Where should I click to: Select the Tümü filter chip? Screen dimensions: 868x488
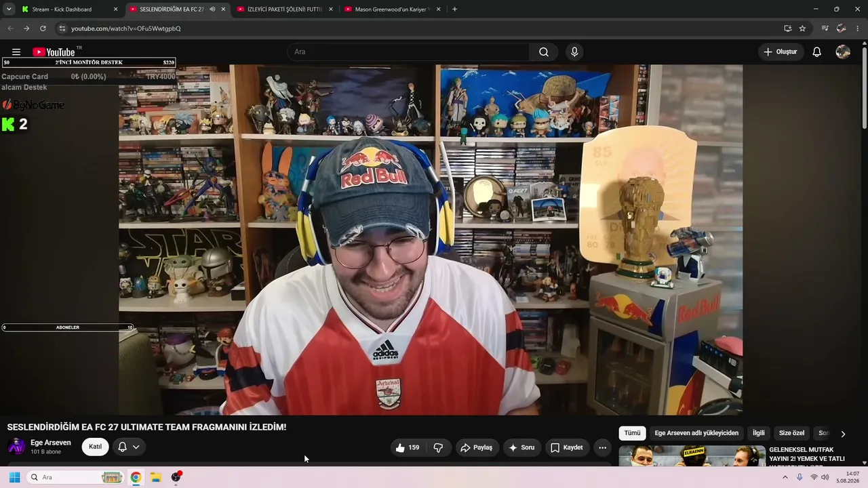[x=632, y=433]
